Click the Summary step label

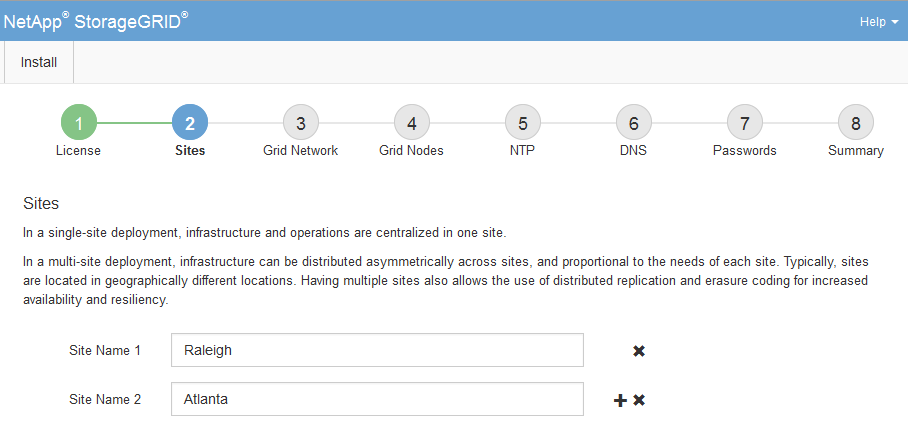855,151
